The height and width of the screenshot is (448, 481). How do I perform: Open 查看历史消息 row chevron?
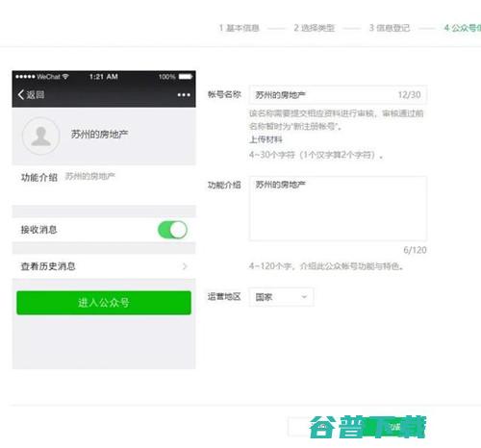coord(185,266)
